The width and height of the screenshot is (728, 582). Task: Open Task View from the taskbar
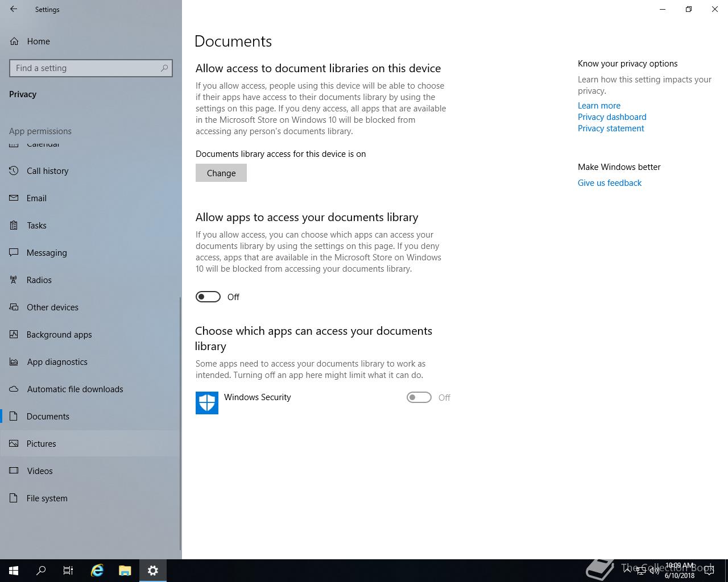click(x=68, y=571)
